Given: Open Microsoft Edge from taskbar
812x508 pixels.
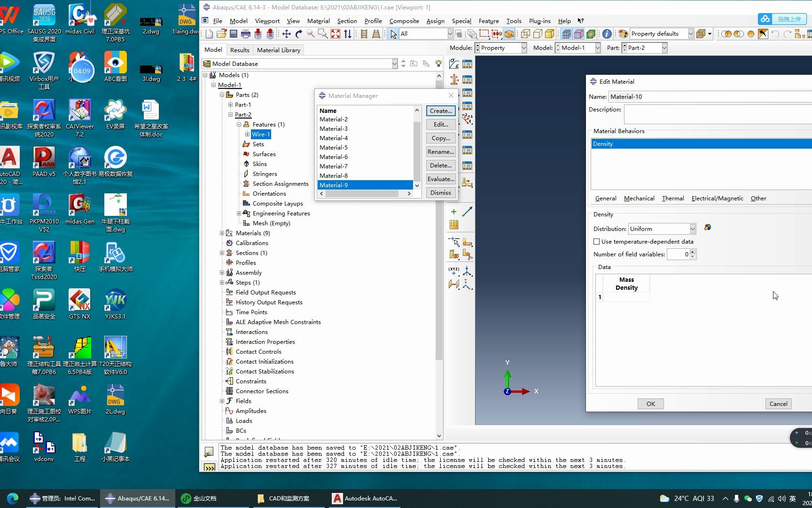Looking at the screenshot, I should coord(13,499).
